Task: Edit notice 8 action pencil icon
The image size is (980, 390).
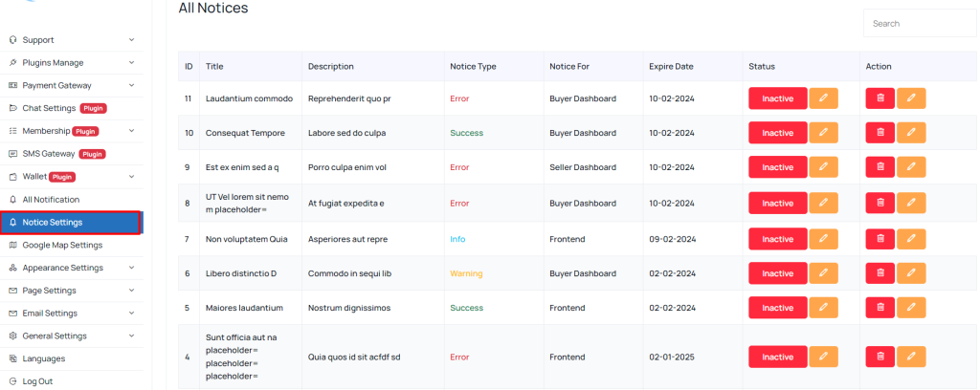Action: [x=911, y=203]
